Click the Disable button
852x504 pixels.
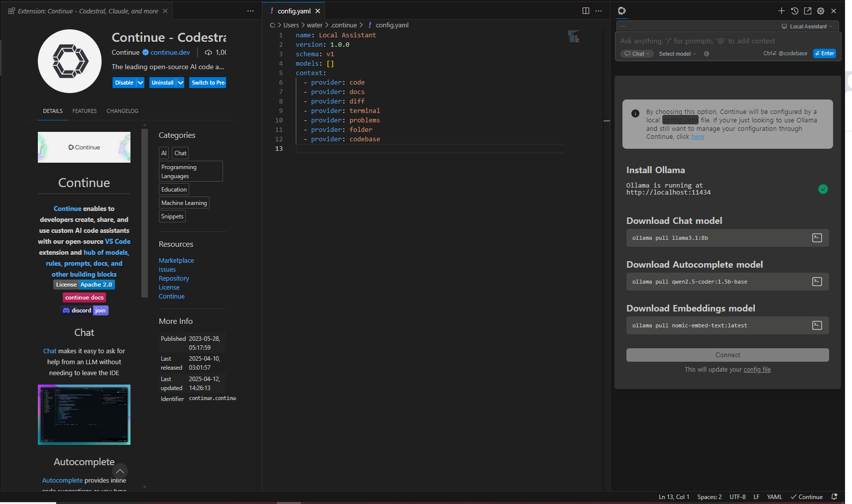[x=124, y=83]
